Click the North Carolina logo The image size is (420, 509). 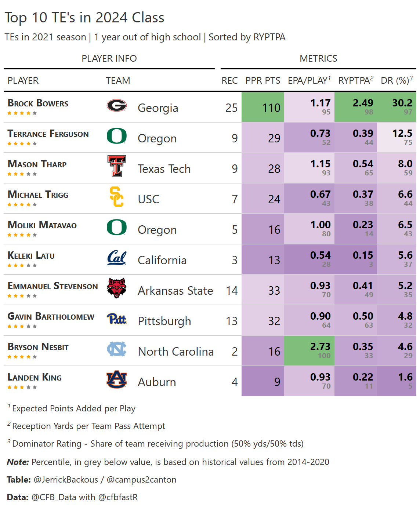coord(117,349)
